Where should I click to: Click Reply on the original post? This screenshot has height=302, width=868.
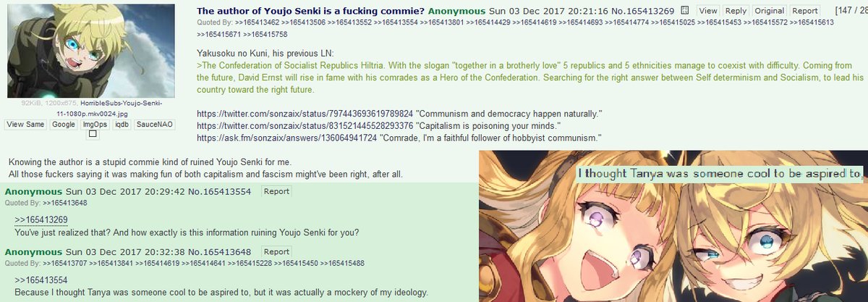coord(736,11)
